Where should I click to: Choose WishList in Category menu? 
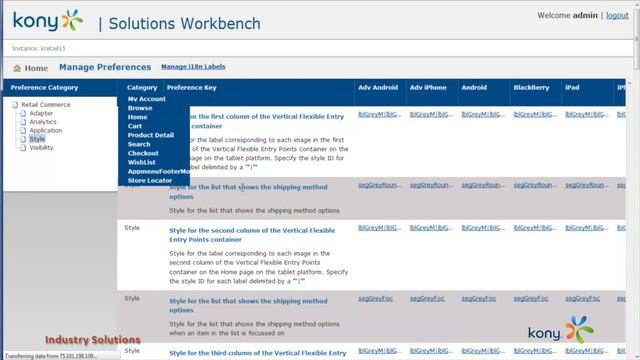[142, 162]
